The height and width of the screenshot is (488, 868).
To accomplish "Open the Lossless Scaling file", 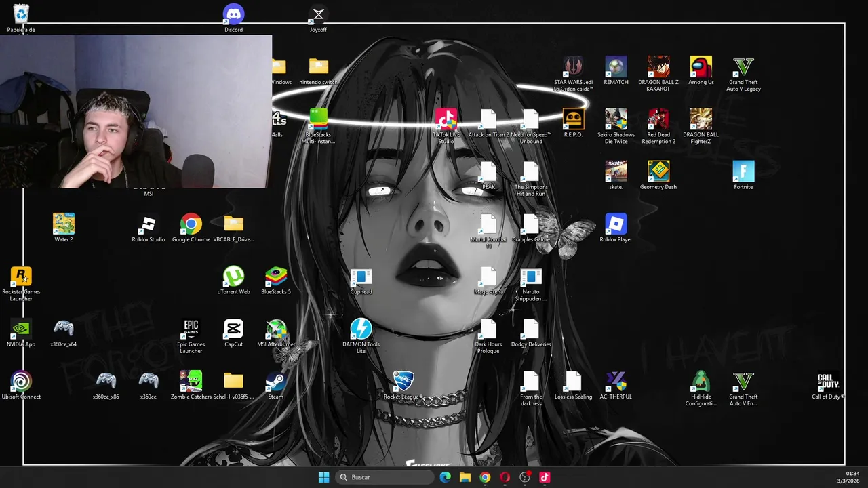I will [x=573, y=386].
